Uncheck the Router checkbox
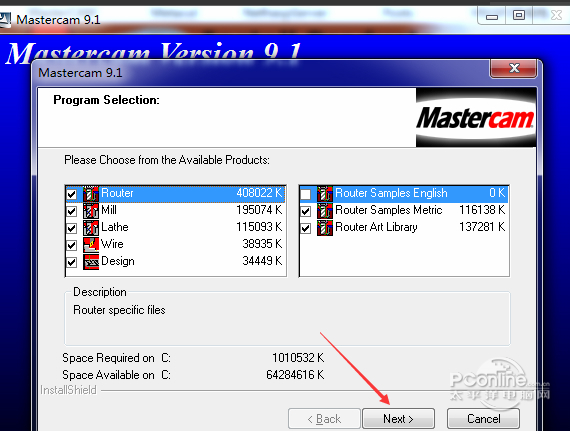The height and width of the screenshot is (431, 570). pos(72,194)
